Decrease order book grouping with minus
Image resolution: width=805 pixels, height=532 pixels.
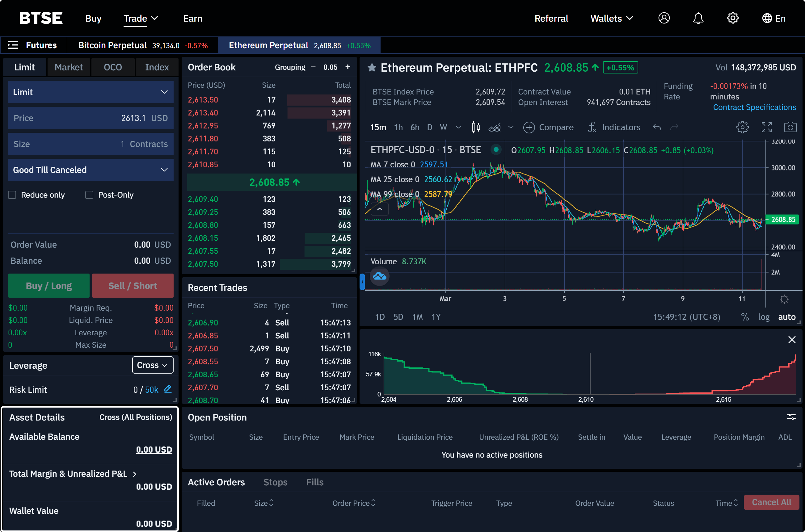[313, 67]
